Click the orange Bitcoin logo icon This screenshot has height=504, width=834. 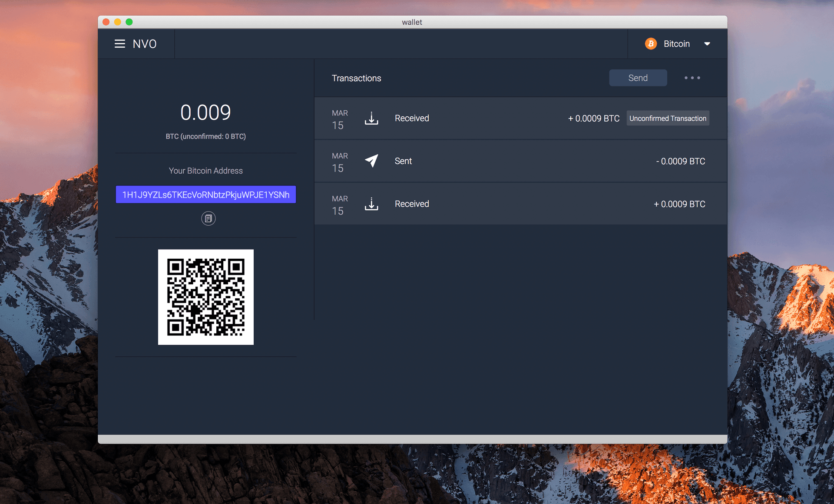pos(651,44)
